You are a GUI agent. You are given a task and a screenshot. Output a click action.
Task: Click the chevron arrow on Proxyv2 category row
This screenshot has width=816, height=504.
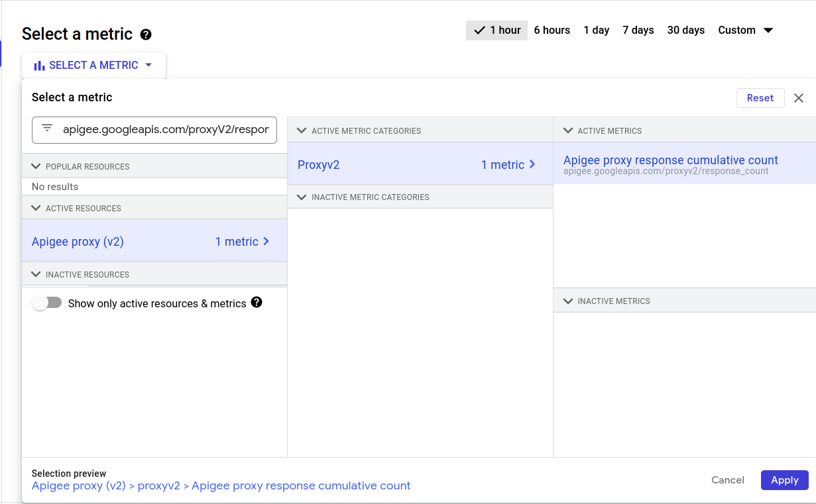532,164
